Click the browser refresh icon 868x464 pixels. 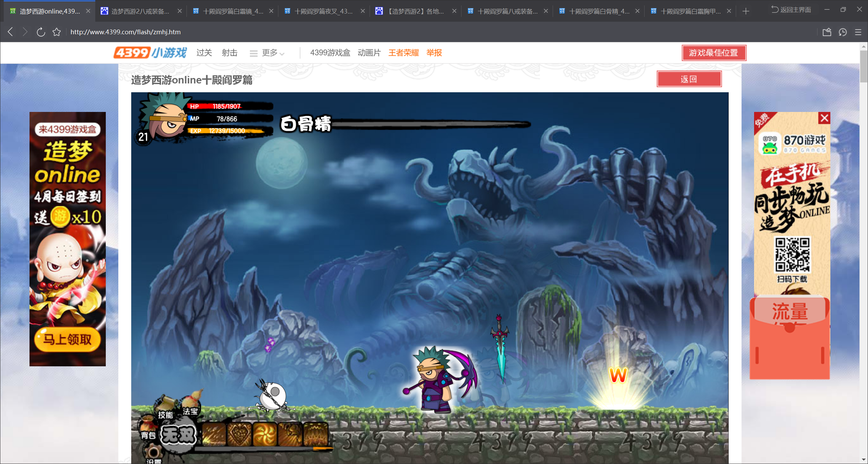pyautogui.click(x=41, y=32)
